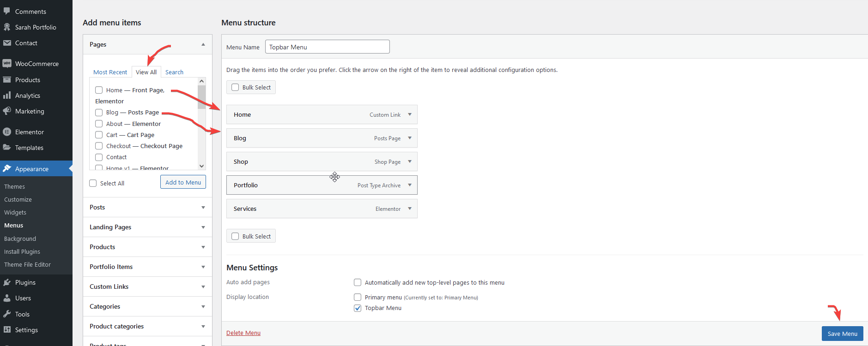Screen dimensions: 868x346
Task: Click the Analytics bar chart icon
Action: pyautogui.click(x=7, y=95)
